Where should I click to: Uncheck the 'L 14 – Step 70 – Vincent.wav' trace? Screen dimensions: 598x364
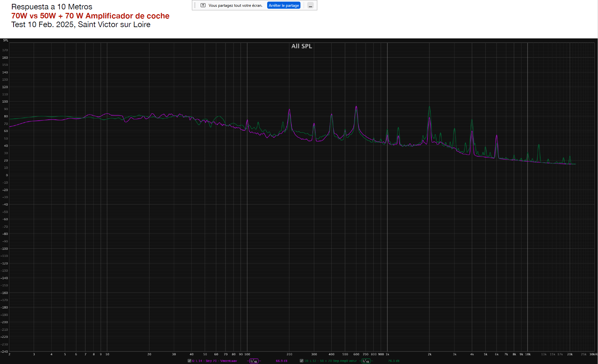click(x=189, y=361)
